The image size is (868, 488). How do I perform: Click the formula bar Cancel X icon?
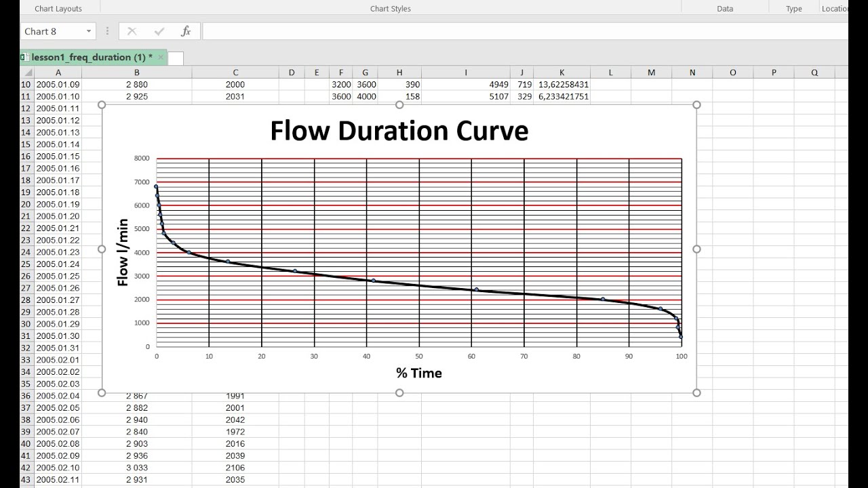click(x=132, y=31)
